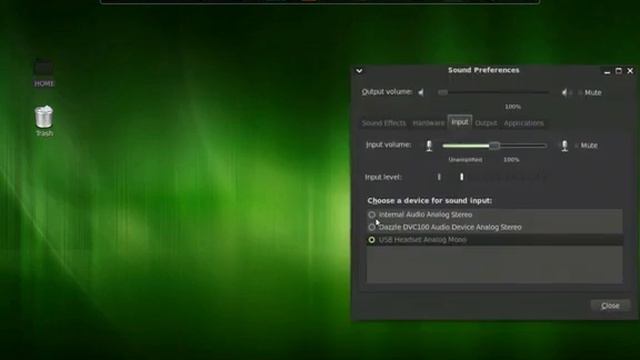Image resolution: width=640 pixels, height=360 pixels.
Task: Click the large microphone icon near the input Mute checkbox
Action: pyautogui.click(x=564, y=146)
